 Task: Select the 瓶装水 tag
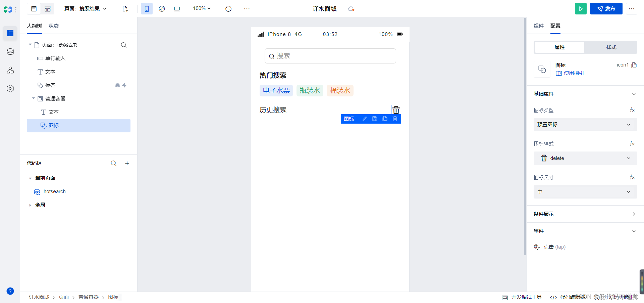310,90
